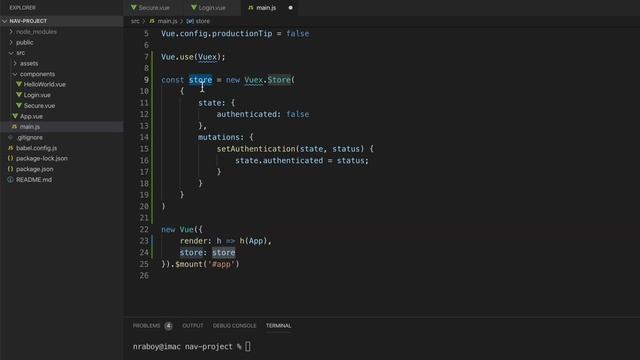Expand the public folder chevron

(11, 42)
